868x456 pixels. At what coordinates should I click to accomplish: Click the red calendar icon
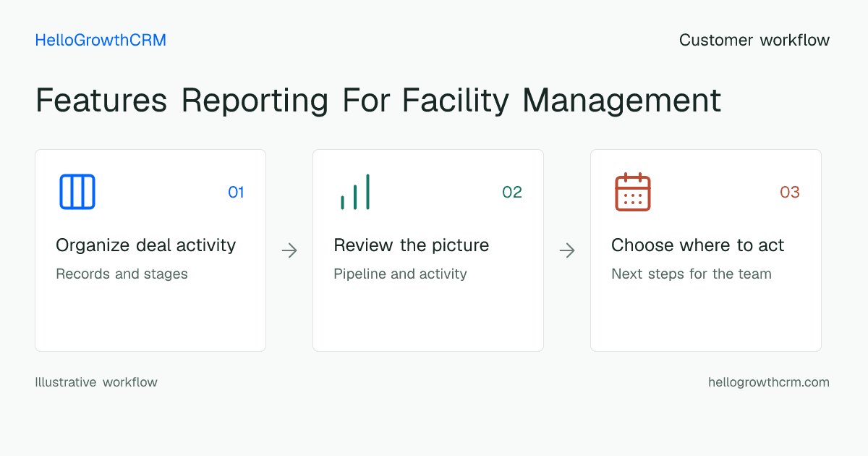pyautogui.click(x=633, y=192)
